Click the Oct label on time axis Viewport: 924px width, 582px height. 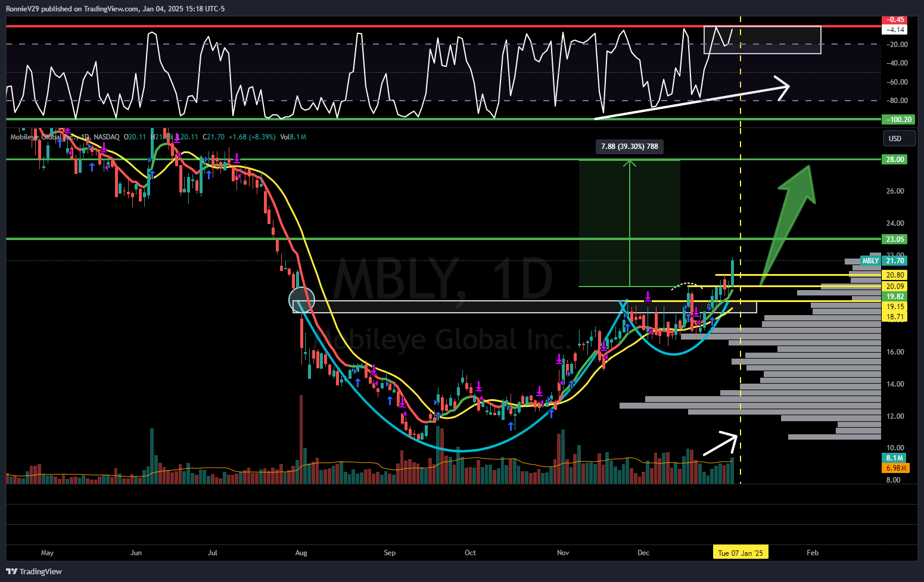(470, 553)
